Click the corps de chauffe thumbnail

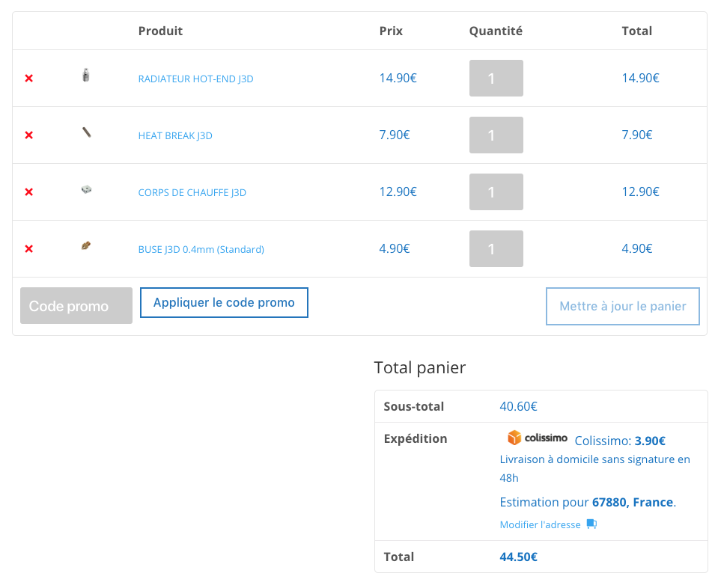(x=86, y=190)
